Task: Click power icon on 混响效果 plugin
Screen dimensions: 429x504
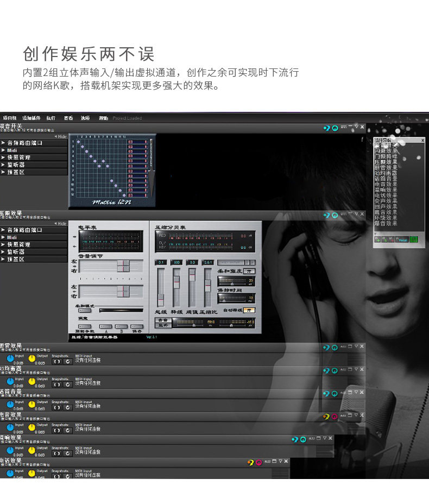Action: click(303, 439)
